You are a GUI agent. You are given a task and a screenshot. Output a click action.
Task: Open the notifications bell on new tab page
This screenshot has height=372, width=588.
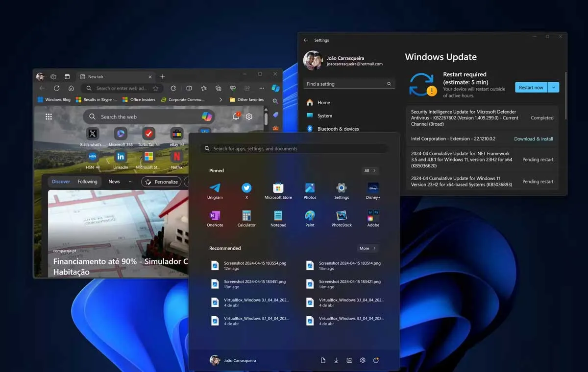click(236, 116)
